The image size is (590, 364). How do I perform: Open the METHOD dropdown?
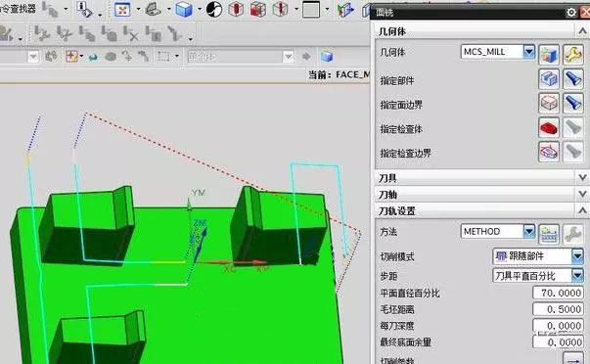click(528, 231)
